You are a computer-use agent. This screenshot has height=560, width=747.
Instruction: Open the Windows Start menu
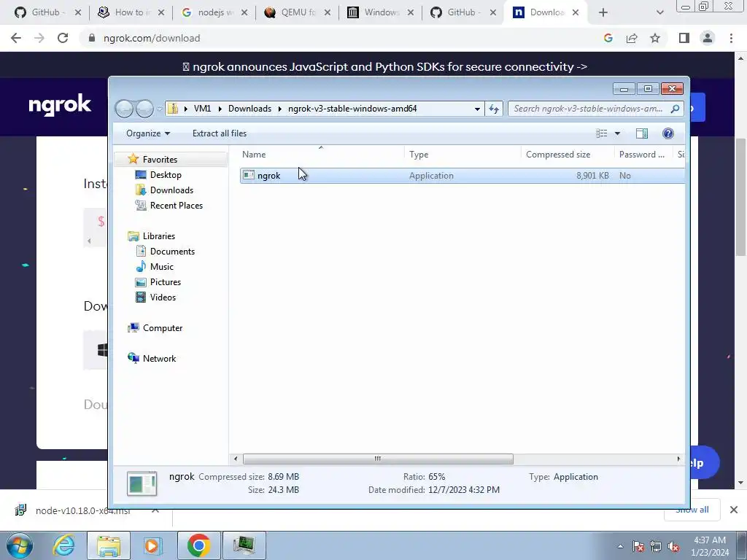click(x=20, y=545)
